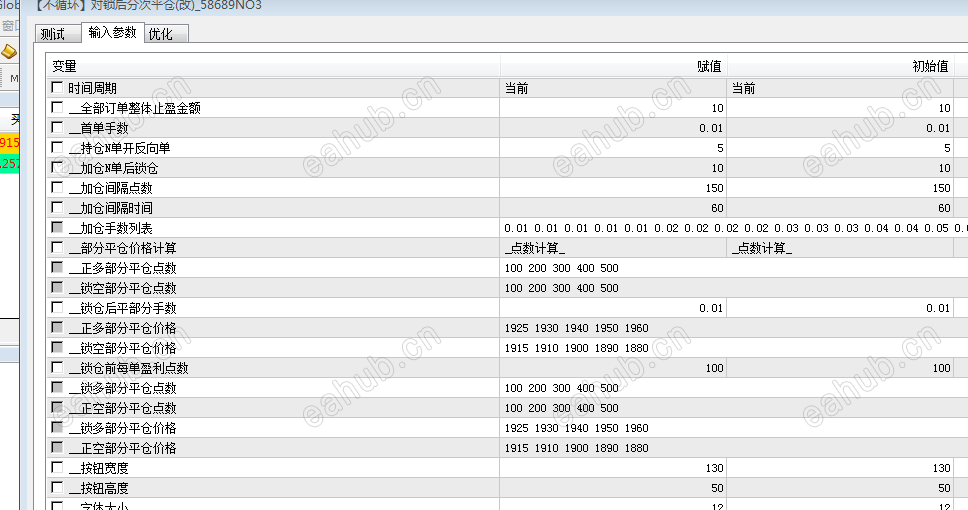Image resolution: width=968 pixels, height=510 pixels.
Task: Enable the __全部订单整体止盈金额 checkbox
Action: (57, 107)
